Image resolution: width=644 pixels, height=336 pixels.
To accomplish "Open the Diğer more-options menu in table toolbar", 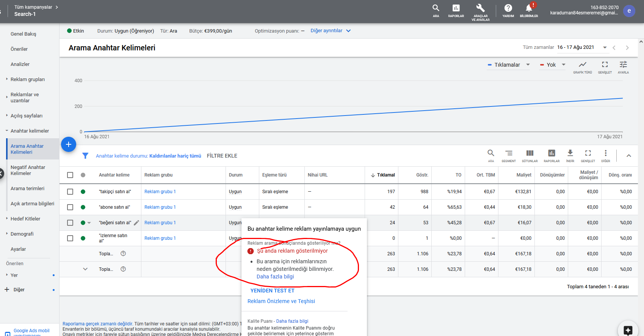I will (x=606, y=155).
